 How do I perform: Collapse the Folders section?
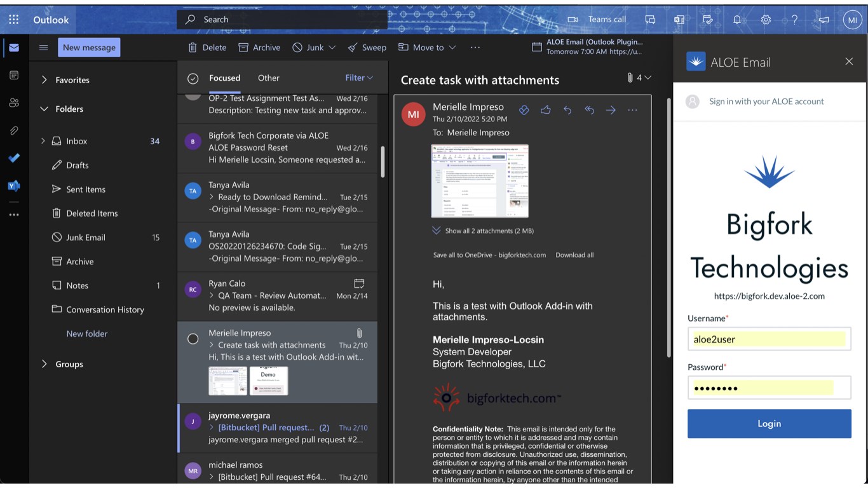point(44,109)
